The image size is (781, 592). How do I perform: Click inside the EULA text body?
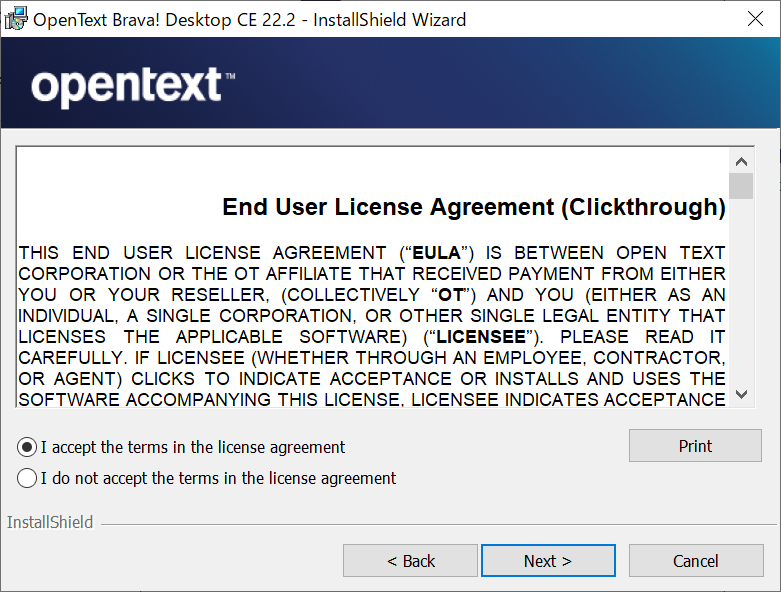point(372,326)
